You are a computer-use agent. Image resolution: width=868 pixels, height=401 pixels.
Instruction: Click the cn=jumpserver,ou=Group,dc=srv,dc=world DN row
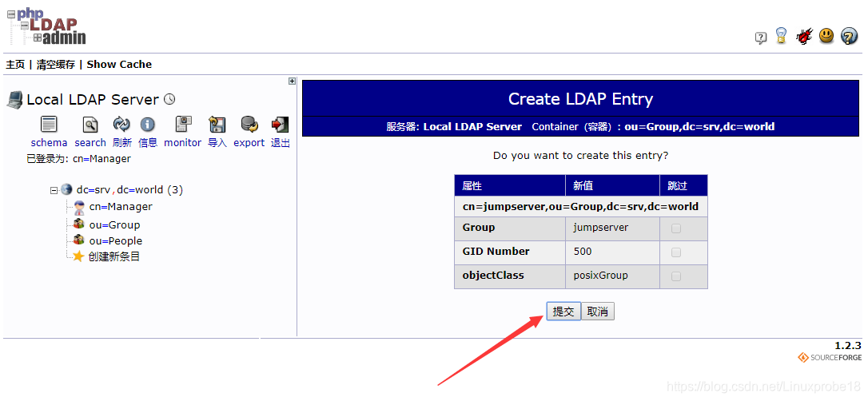(x=581, y=207)
